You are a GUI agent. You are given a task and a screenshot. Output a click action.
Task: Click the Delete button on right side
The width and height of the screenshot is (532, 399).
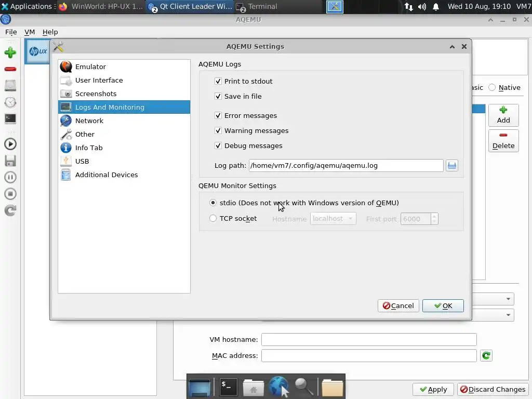point(503,140)
